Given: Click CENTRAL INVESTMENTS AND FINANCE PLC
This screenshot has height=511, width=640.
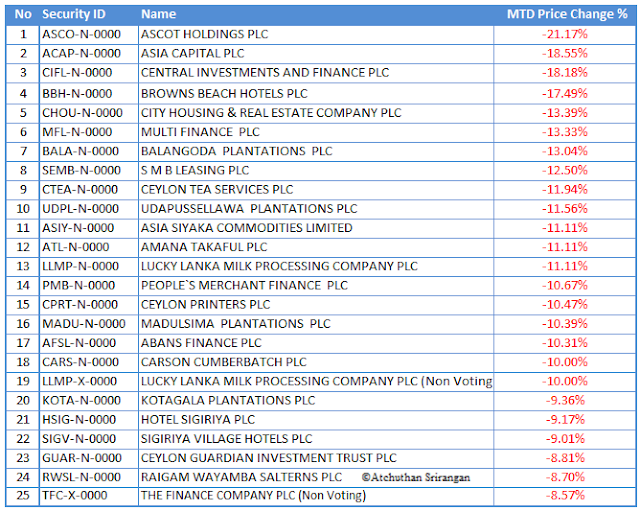Looking at the screenshot, I should tap(265, 73).
